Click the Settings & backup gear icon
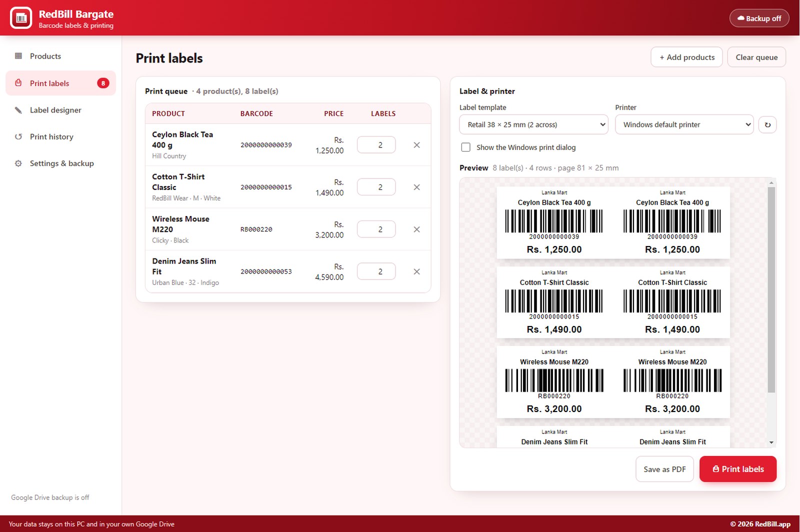Screen dimensions: 800x532 (x=18, y=163)
